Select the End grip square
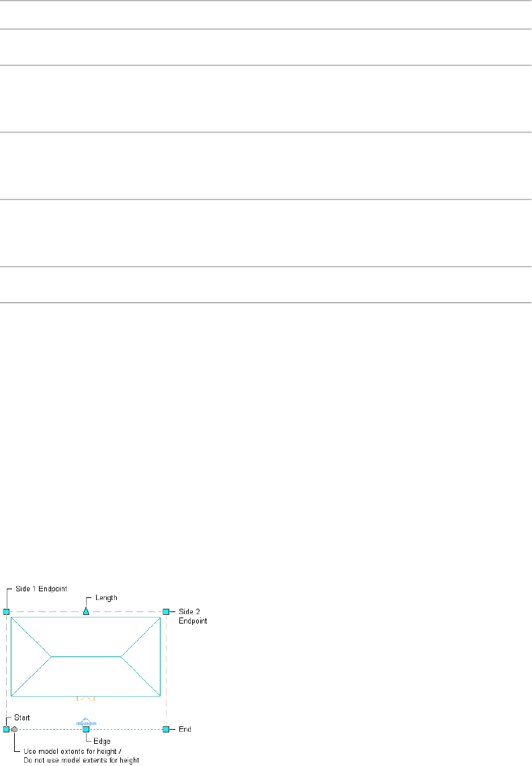This screenshot has height=766, width=532. tap(166, 728)
